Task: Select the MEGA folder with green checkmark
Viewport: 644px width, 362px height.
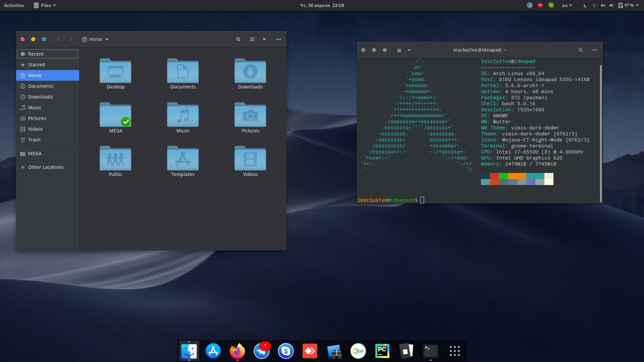Action: [x=115, y=115]
